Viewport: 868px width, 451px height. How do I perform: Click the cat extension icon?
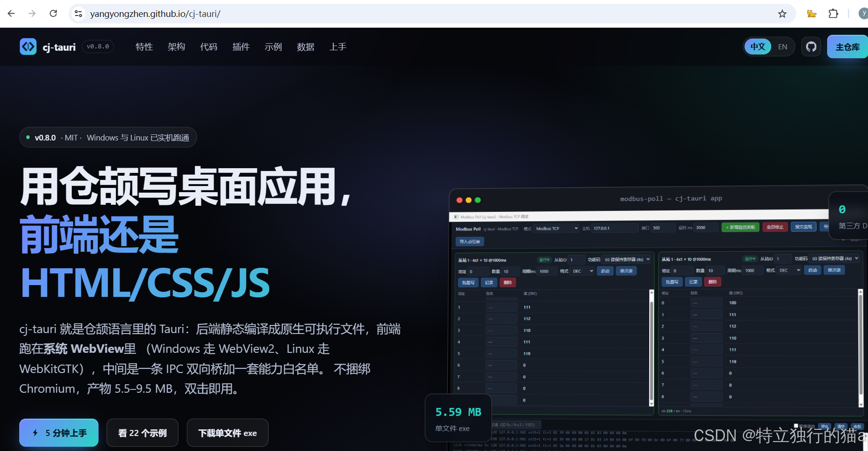click(812, 14)
